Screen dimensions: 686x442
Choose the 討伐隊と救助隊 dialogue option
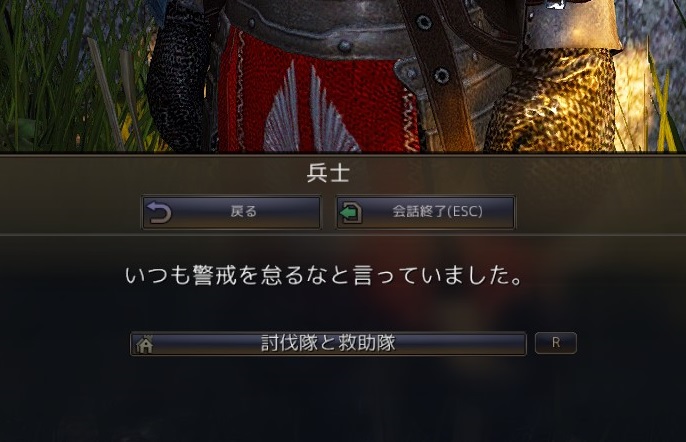coord(328,344)
